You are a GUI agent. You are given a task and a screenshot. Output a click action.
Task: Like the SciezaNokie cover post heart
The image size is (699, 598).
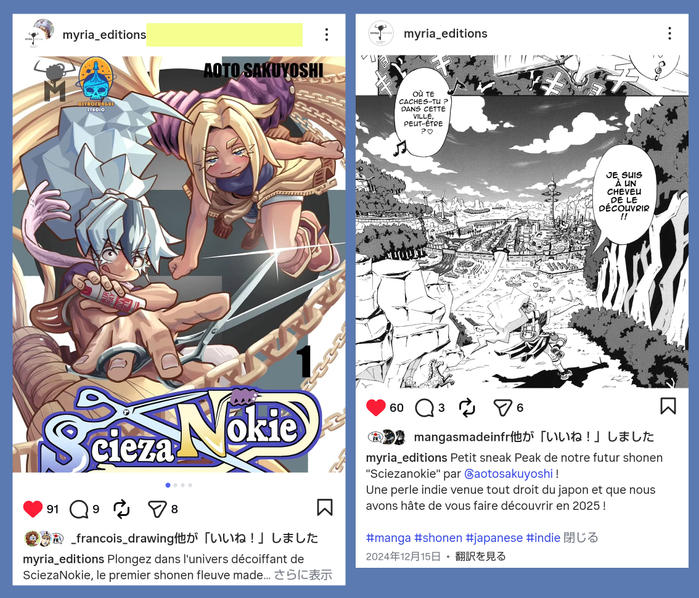coord(33,509)
